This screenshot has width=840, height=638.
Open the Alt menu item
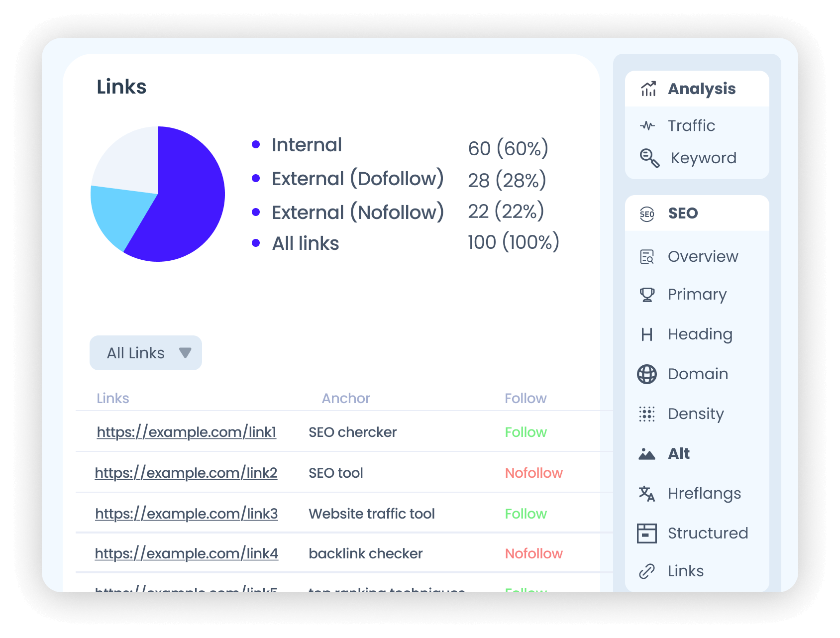click(x=678, y=454)
